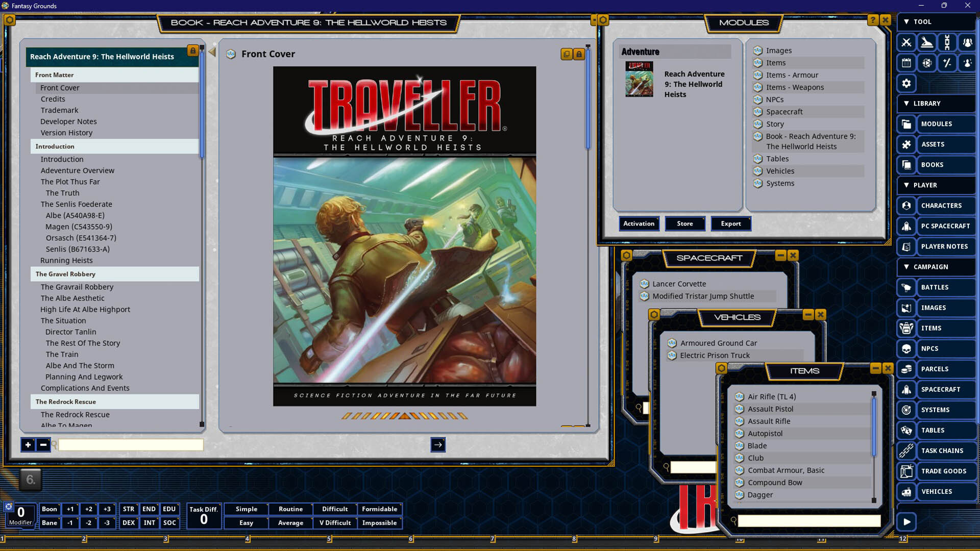Screen dimensions: 980x551
Task: Click the Activation button in Modules
Action: click(x=639, y=223)
